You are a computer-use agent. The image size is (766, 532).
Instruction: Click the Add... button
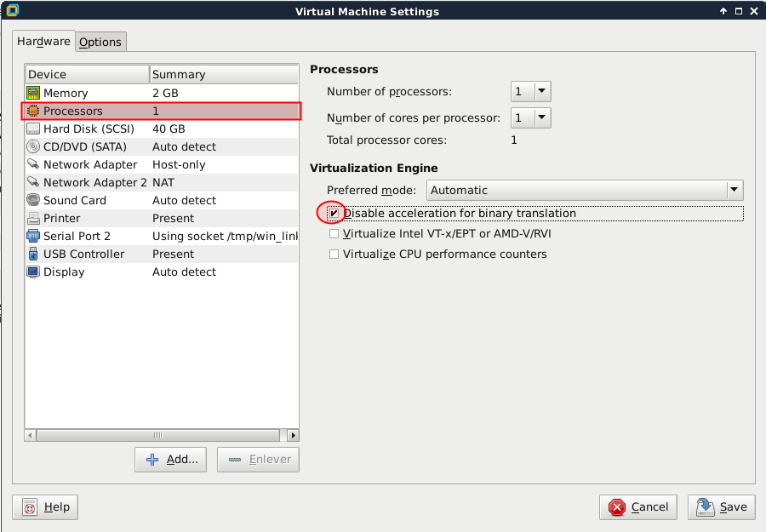[x=171, y=460]
